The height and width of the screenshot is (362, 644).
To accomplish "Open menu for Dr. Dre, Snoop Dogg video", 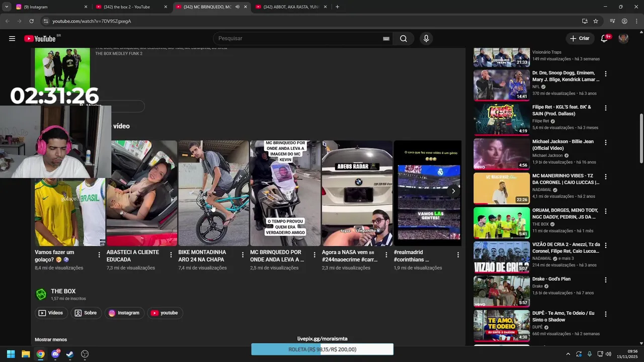I will (606, 74).
